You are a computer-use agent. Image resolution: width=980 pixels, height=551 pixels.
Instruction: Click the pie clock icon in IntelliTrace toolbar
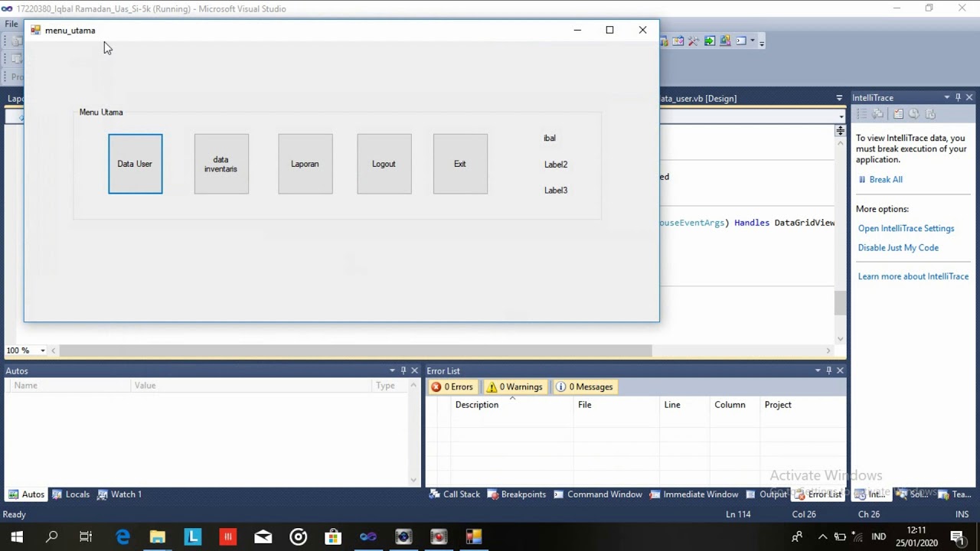click(x=914, y=113)
